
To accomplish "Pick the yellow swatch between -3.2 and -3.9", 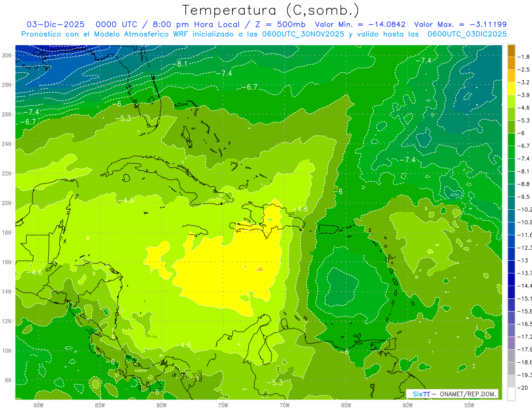I will 511,89.
